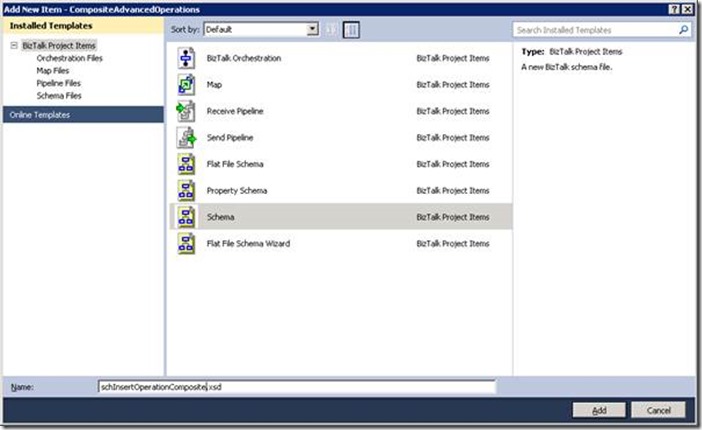Image resolution: width=702 pixels, height=430 pixels.
Task: Select Schema Files category
Action: tap(59, 96)
